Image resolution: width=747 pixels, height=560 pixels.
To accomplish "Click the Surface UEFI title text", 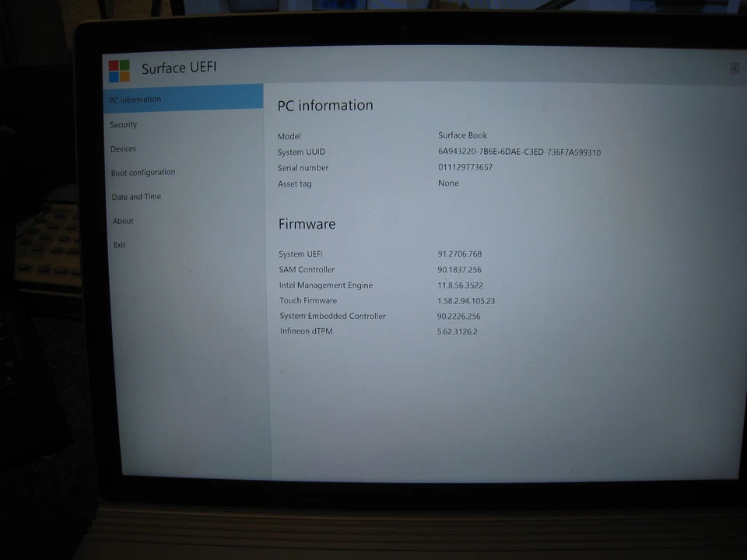I will (179, 68).
